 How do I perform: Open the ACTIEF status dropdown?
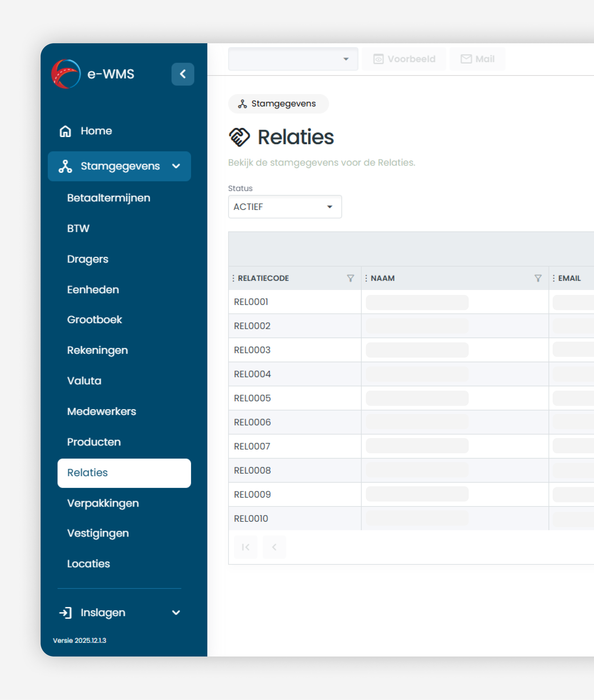[x=285, y=207]
